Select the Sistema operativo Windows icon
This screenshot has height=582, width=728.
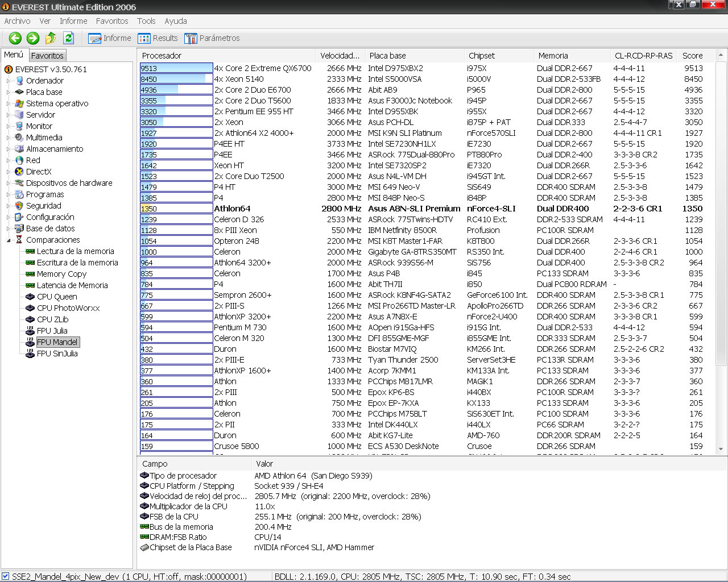(x=19, y=103)
